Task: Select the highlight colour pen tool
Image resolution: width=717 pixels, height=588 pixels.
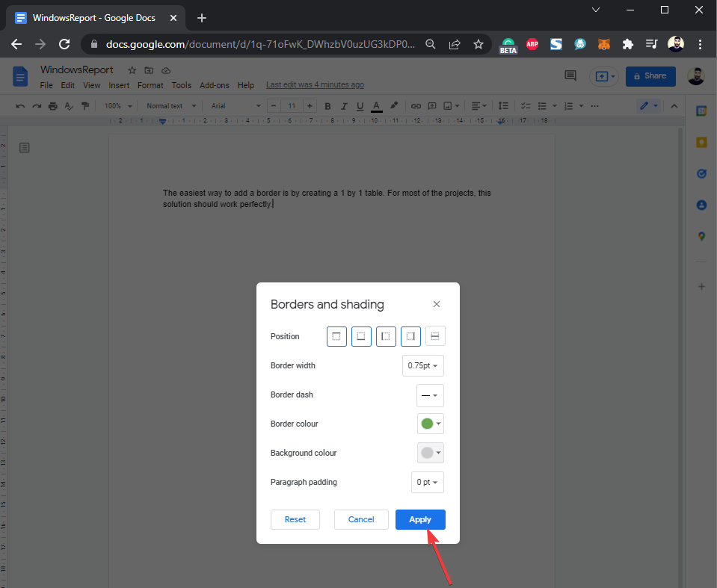Action: 394,105
